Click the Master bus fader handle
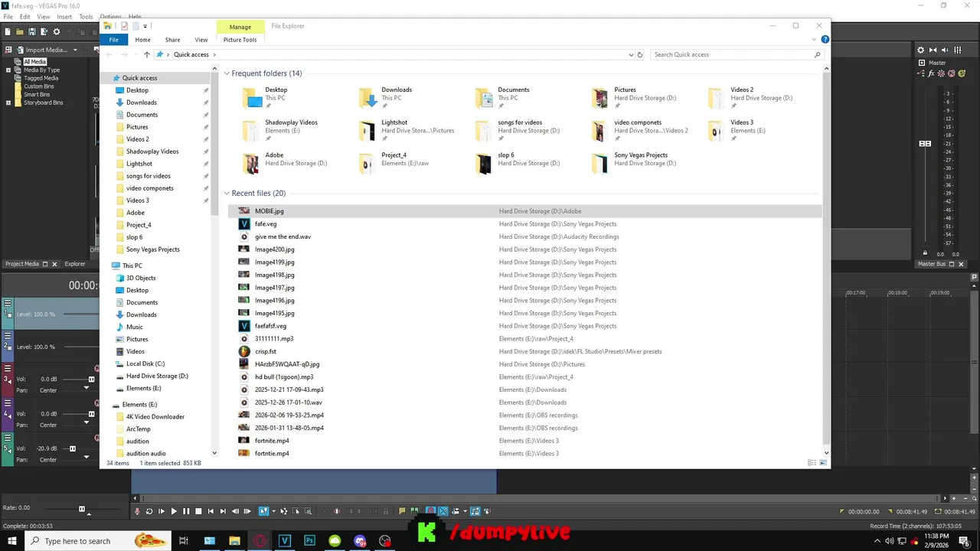Viewport: 980px width, 551px height. point(925,144)
